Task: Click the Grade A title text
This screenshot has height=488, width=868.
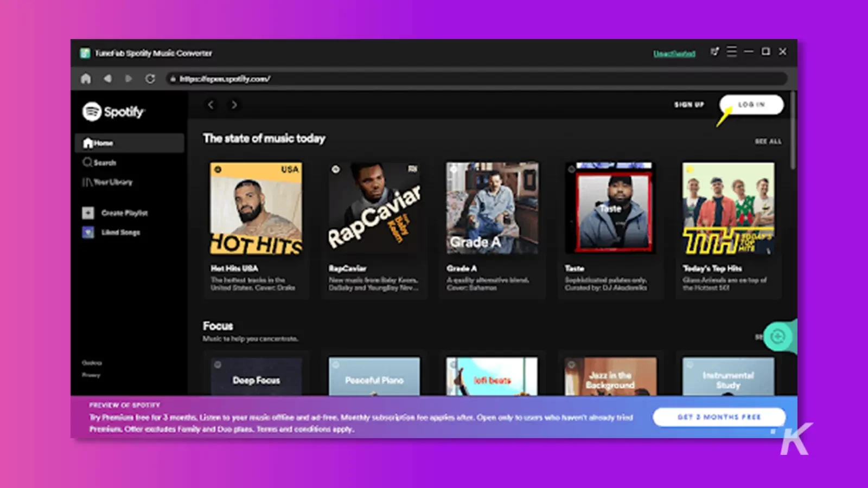Action: click(462, 268)
